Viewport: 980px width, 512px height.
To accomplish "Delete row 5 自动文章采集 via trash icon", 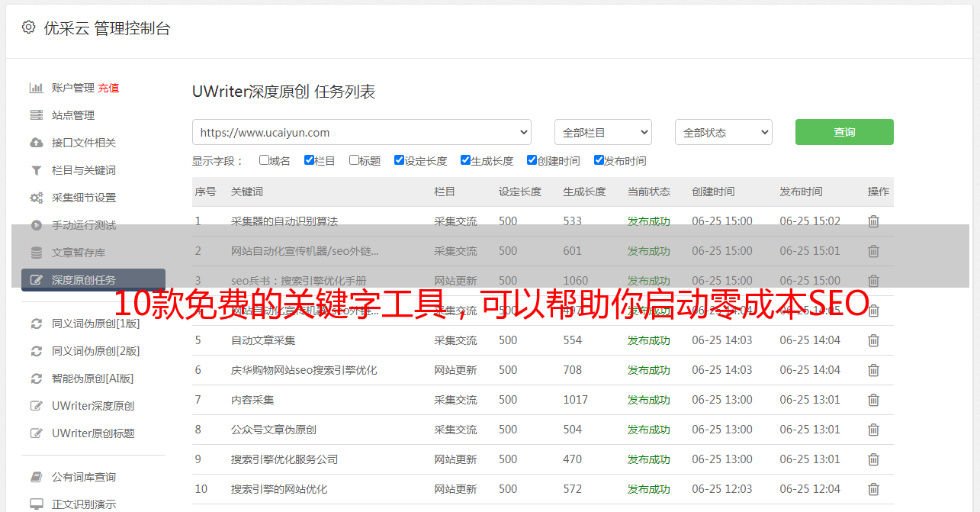I will tap(874, 340).
